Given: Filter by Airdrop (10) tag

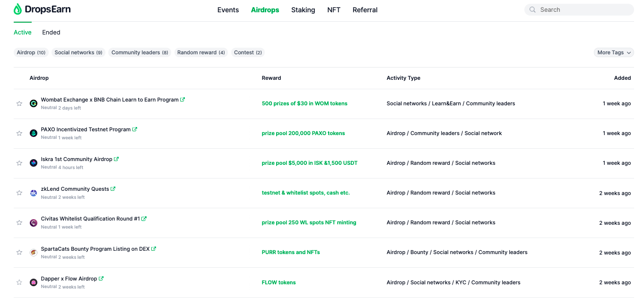Looking at the screenshot, I should [x=31, y=52].
